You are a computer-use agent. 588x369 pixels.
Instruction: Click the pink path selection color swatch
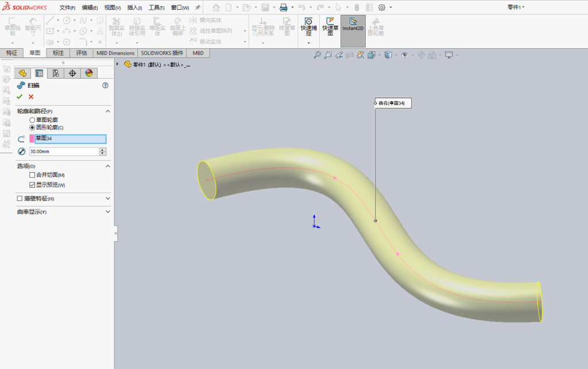click(x=32, y=139)
